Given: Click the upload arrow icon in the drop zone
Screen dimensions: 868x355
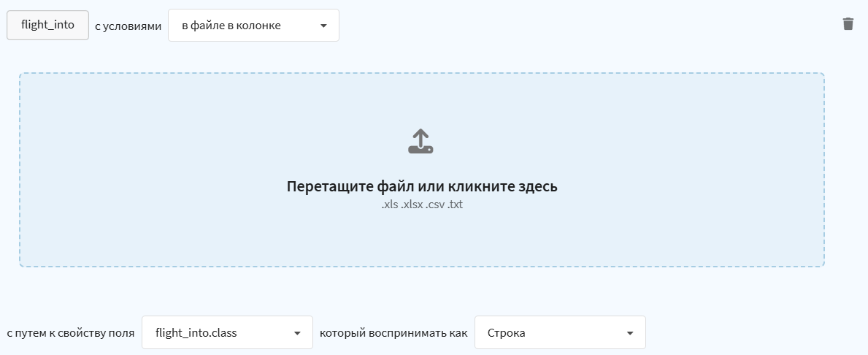Looking at the screenshot, I should pos(420,141).
